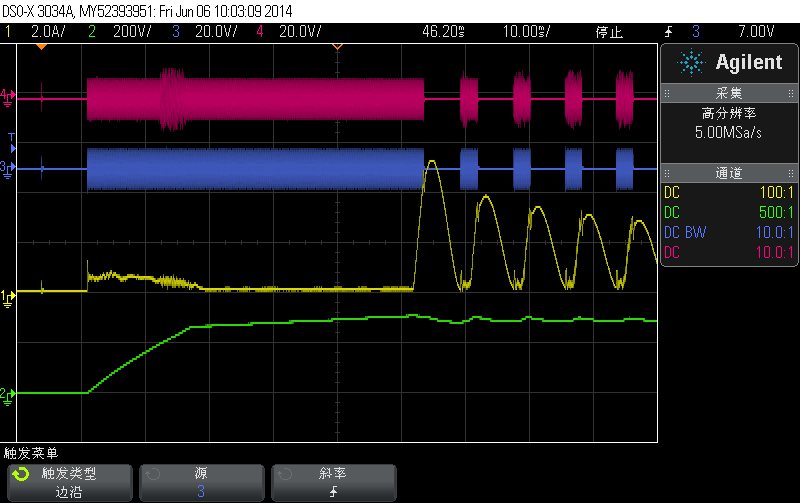
Task: Click the yellow channel 1 number in top bar
Action: coord(8,32)
